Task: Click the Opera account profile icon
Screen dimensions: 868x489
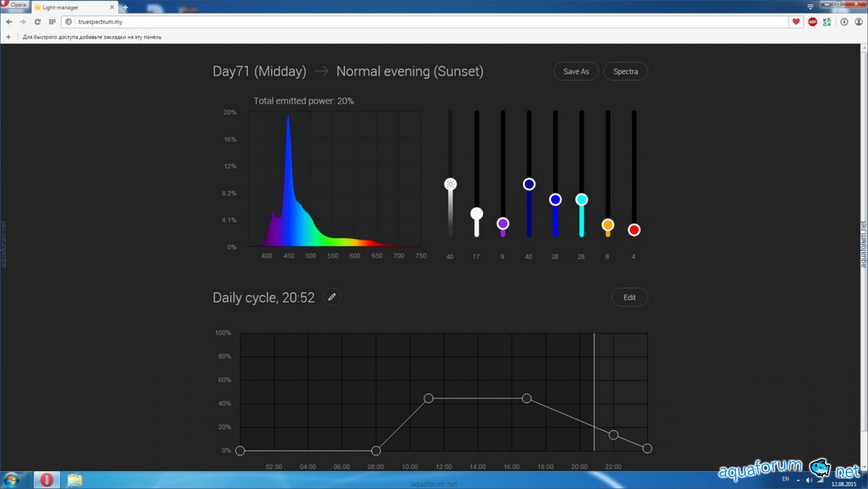Action: (x=858, y=22)
